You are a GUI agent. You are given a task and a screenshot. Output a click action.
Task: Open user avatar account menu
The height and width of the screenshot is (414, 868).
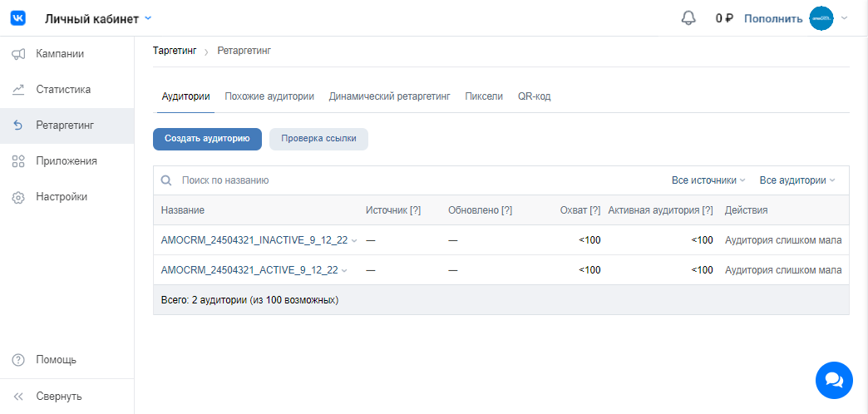click(821, 18)
